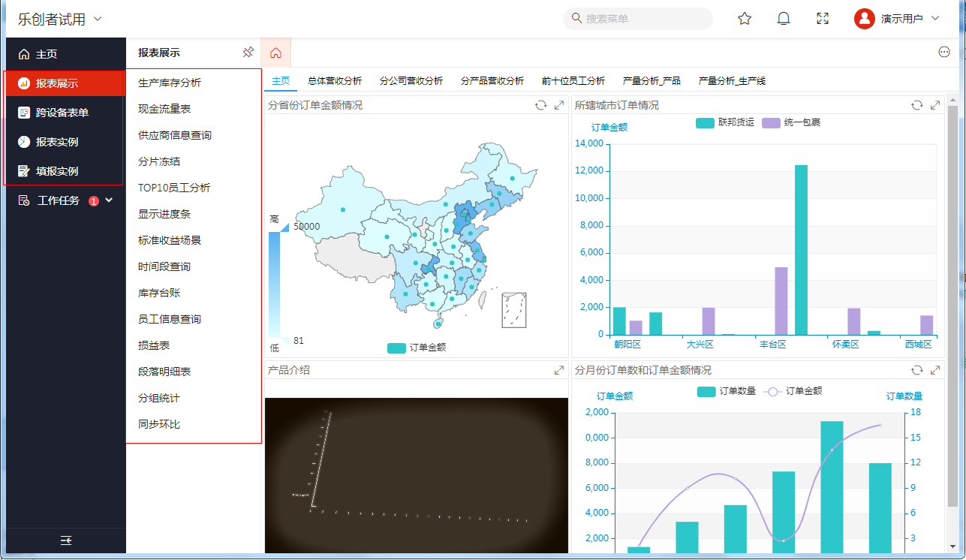Click the 搜索菜单 search field
This screenshot has width=966, height=560.
click(x=638, y=19)
